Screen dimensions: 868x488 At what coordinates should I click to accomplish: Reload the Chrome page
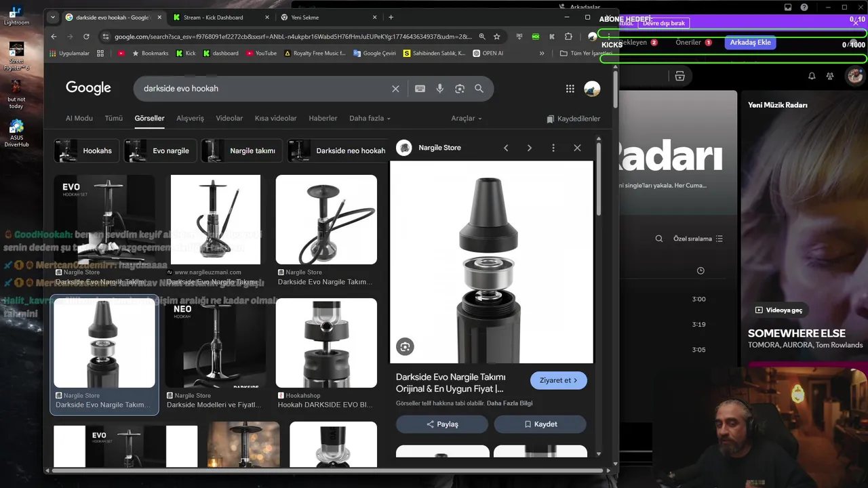click(x=86, y=37)
